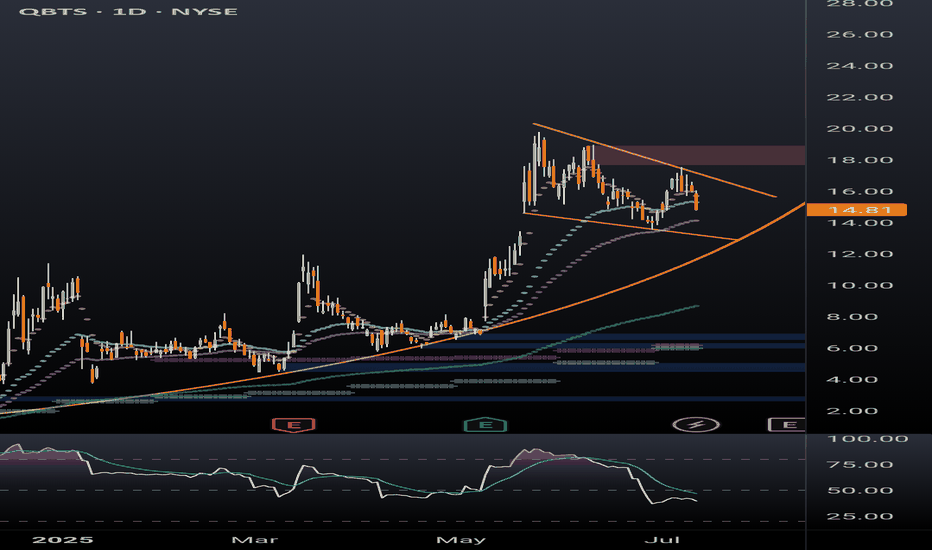932x550 pixels.
Task: Click the 100.00 oscillator scale label
Action: pos(867,439)
